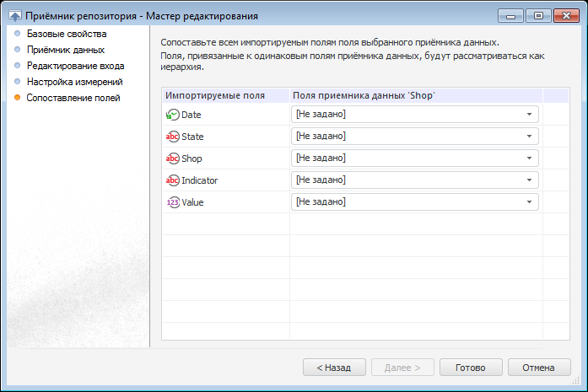Image resolution: width=588 pixels, height=392 pixels.
Task: Switch to the Редактирование входа step
Action: [x=75, y=66]
